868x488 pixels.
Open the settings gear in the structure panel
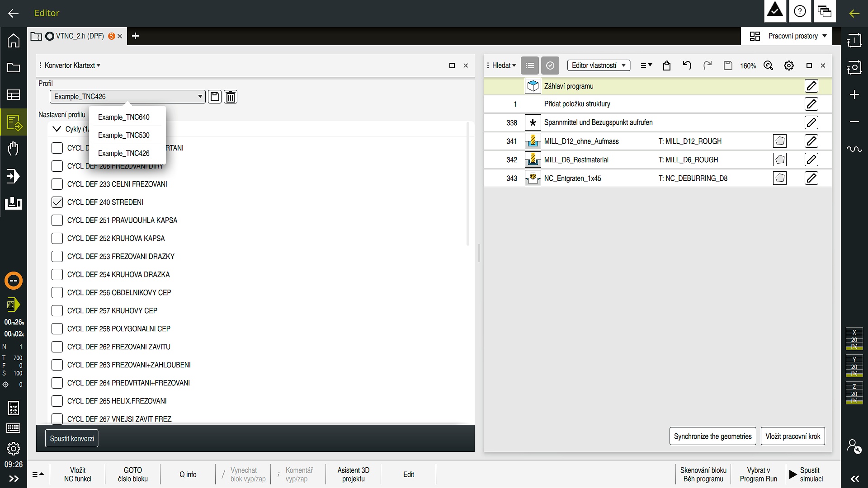click(789, 66)
